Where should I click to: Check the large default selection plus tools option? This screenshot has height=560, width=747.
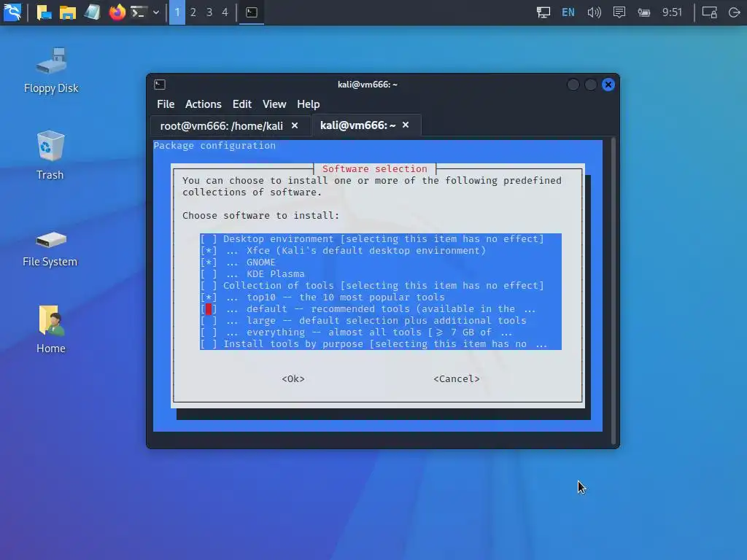pos(208,321)
